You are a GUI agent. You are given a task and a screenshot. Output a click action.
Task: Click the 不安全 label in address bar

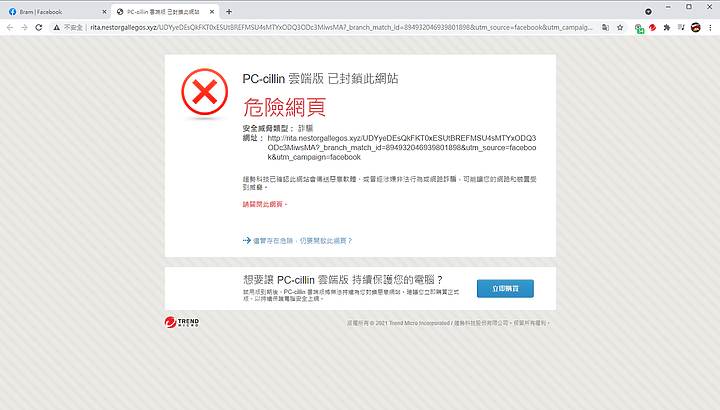pyautogui.click(x=73, y=28)
